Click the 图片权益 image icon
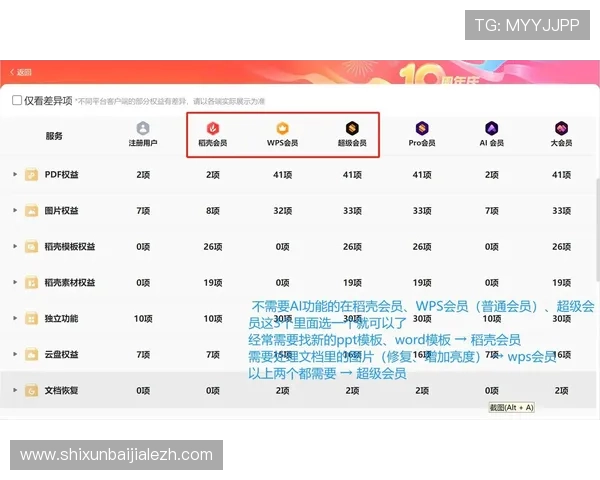This screenshot has height=480, width=600. [x=31, y=211]
